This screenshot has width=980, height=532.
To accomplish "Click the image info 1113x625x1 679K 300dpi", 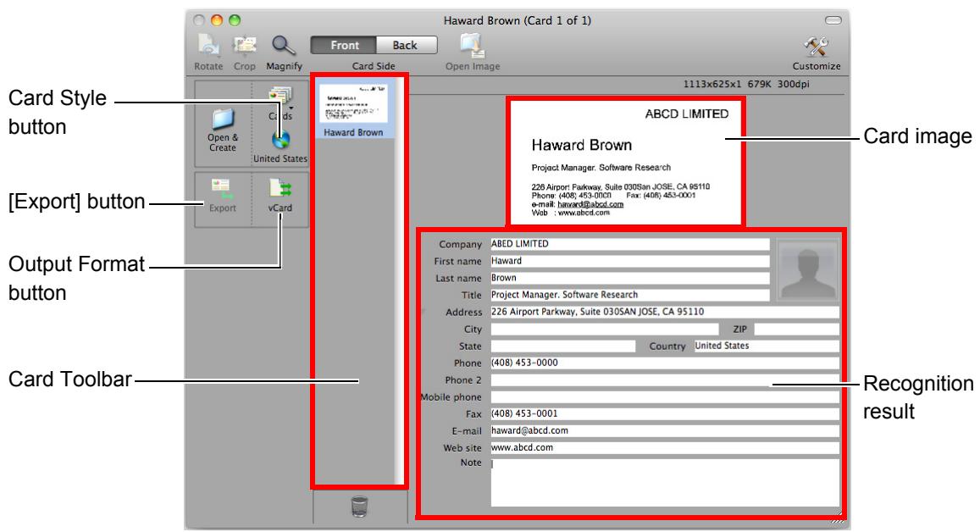I will click(745, 84).
